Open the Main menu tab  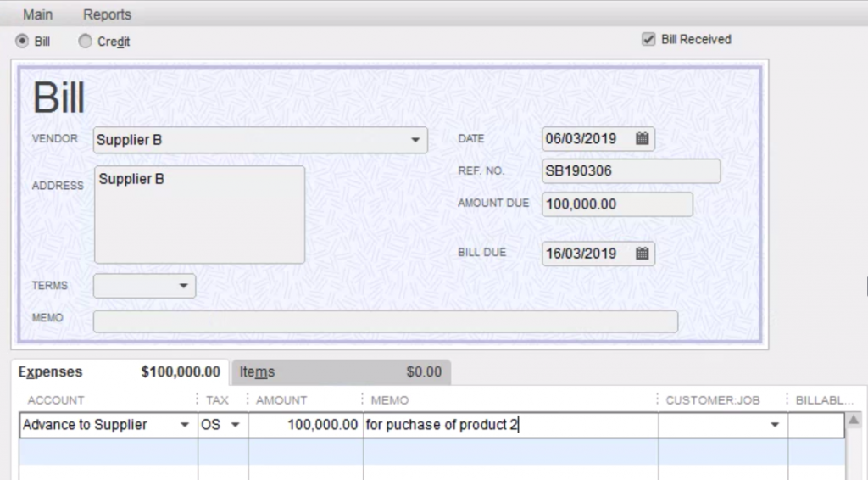point(37,14)
